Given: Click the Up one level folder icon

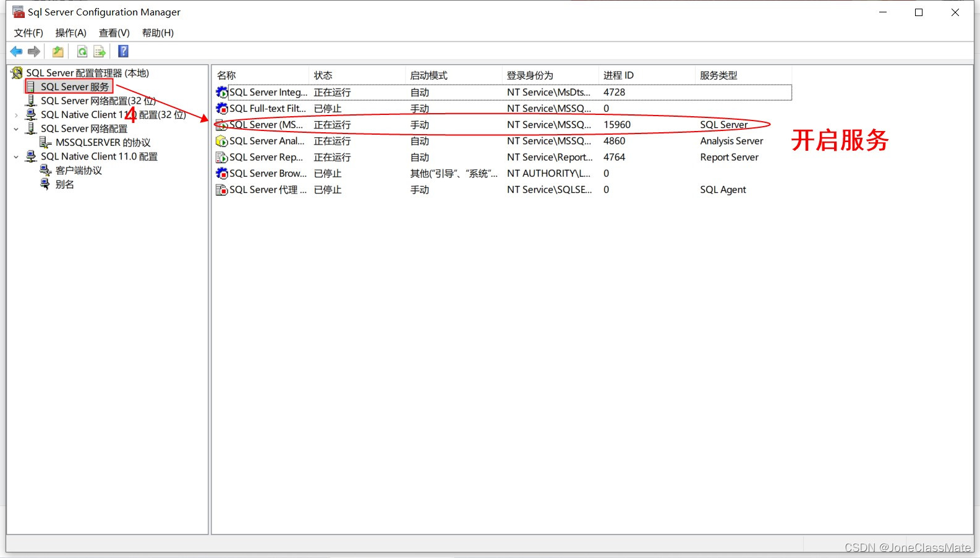Looking at the screenshot, I should [58, 51].
